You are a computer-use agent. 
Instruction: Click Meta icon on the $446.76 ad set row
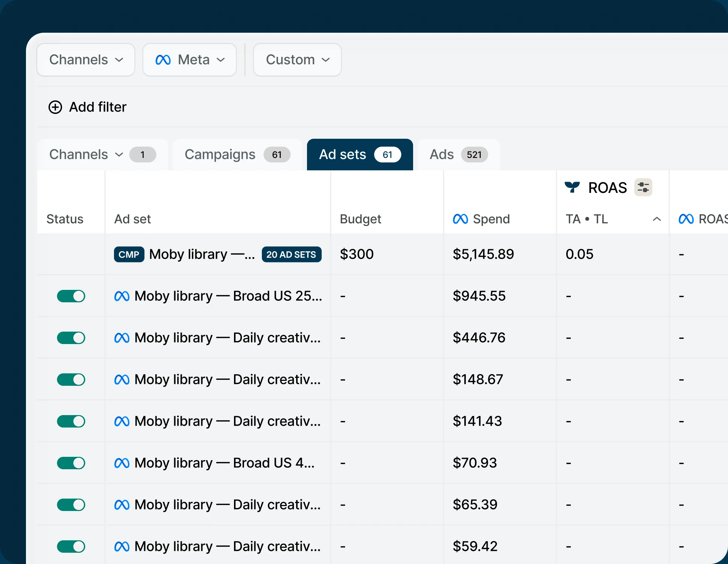click(x=122, y=338)
